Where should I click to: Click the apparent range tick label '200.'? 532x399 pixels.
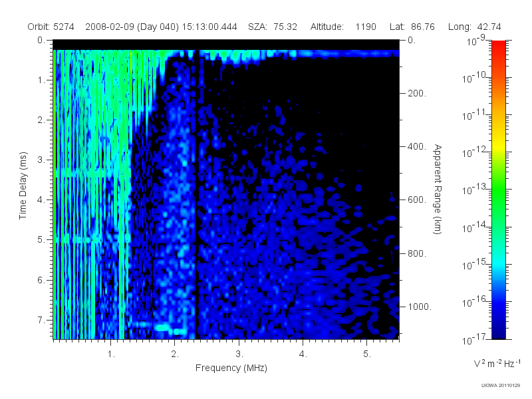417,93
